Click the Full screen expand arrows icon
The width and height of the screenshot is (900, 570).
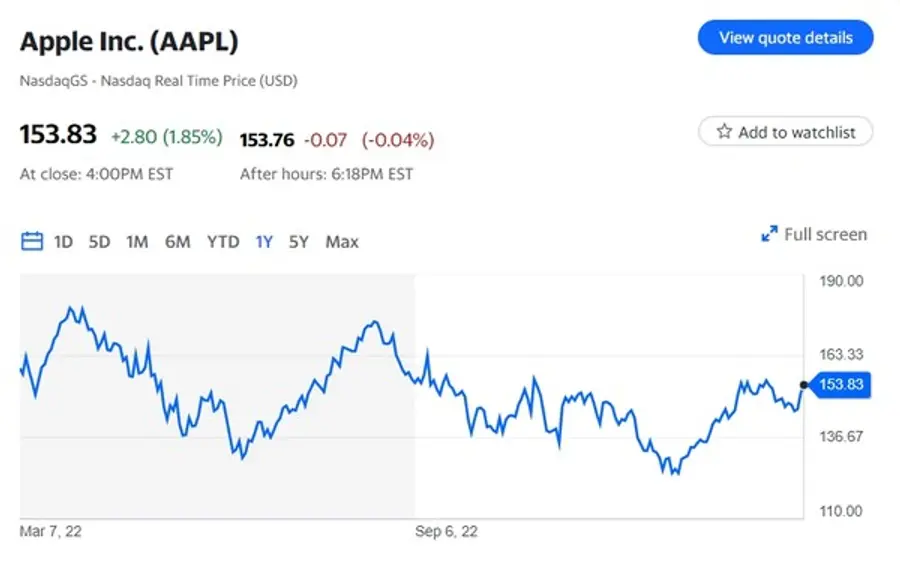pos(769,234)
